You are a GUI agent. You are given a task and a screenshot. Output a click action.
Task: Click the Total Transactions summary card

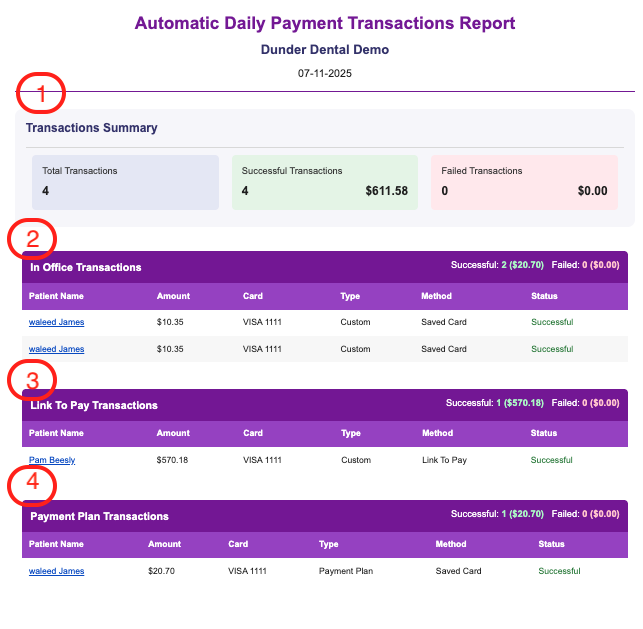click(x=125, y=182)
